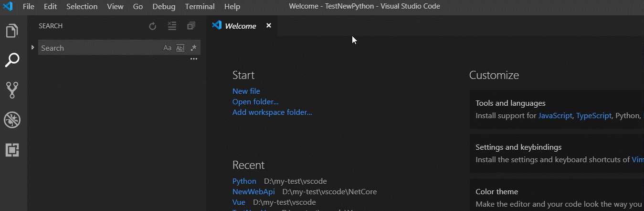The image size is (644, 211).
Task: Open the Selection menu
Action: [x=82, y=7]
